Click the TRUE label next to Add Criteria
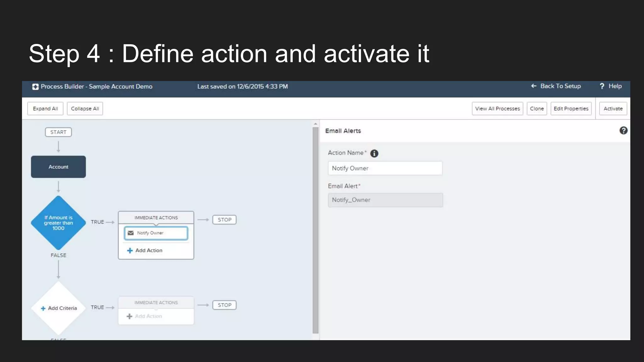 click(97, 307)
